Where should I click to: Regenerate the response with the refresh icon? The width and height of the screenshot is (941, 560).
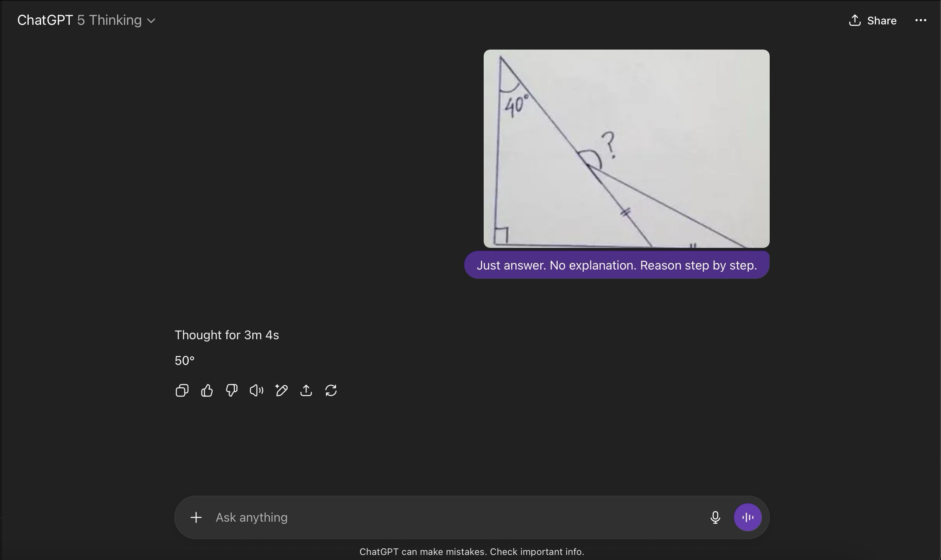(331, 390)
